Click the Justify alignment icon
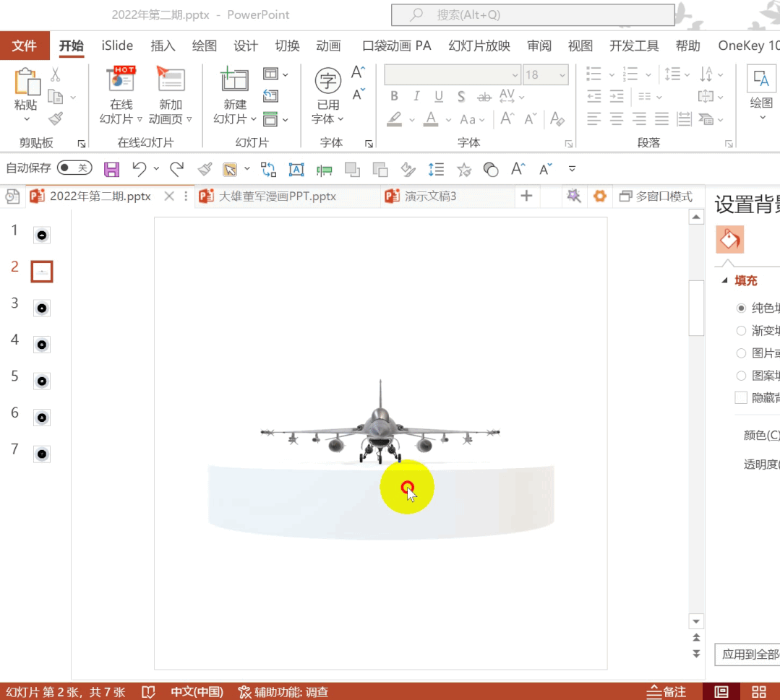This screenshot has width=780, height=700. pos(661,118)
